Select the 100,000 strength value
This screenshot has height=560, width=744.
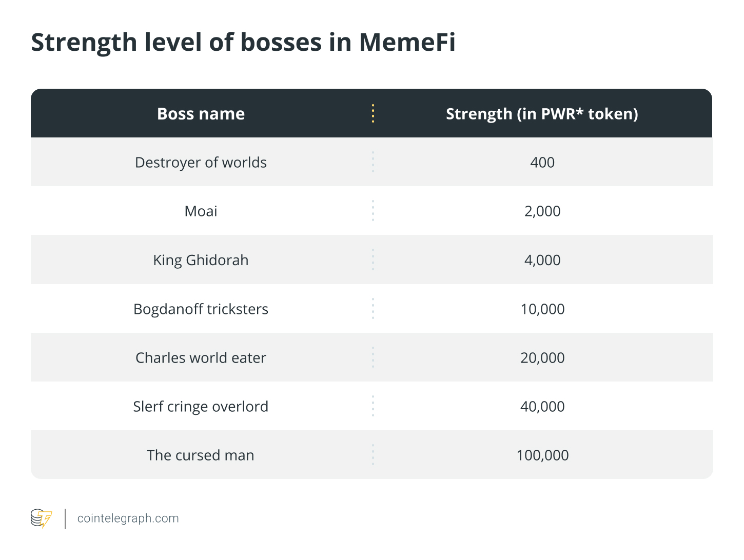point(542,455)
